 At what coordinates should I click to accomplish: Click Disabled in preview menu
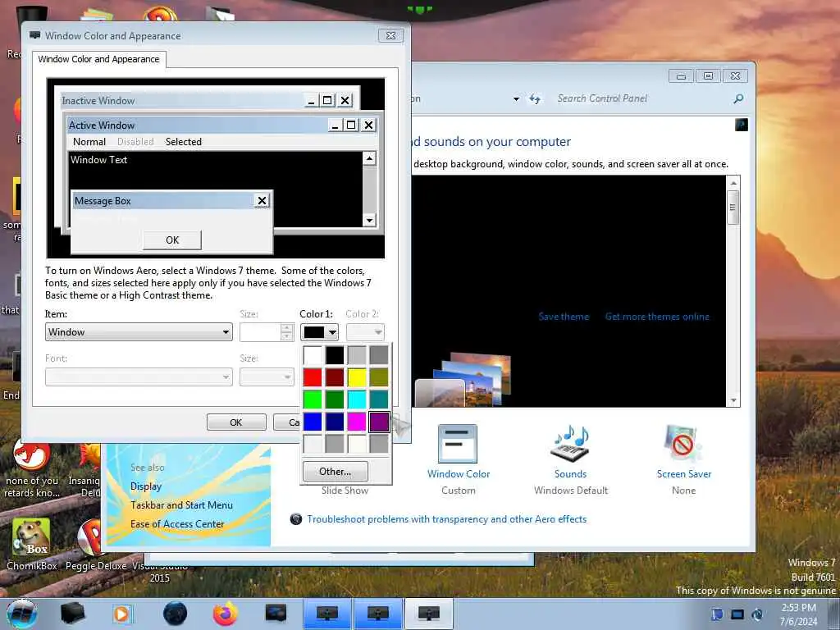[135, 141]
